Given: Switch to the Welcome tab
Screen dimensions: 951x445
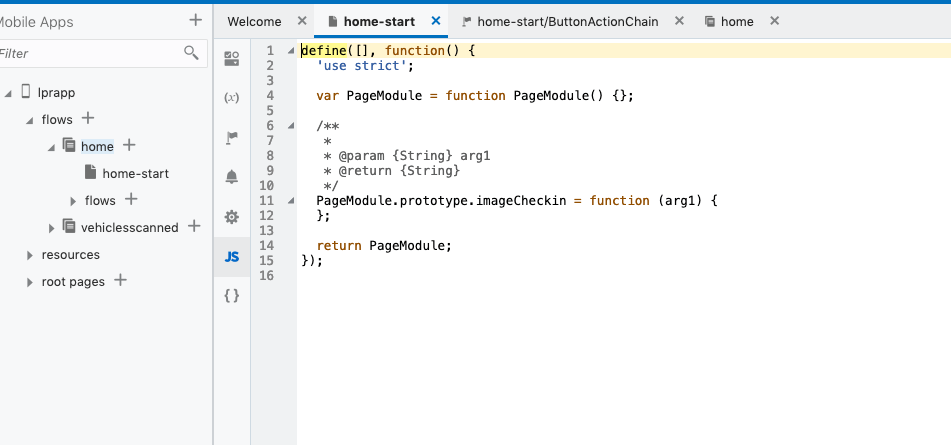Looking at the screenshot, I should tap(254, 21).
